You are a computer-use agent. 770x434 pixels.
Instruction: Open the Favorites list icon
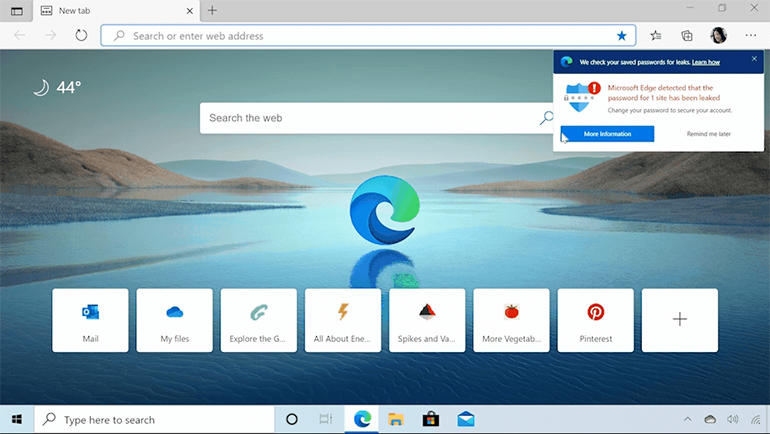656,36
